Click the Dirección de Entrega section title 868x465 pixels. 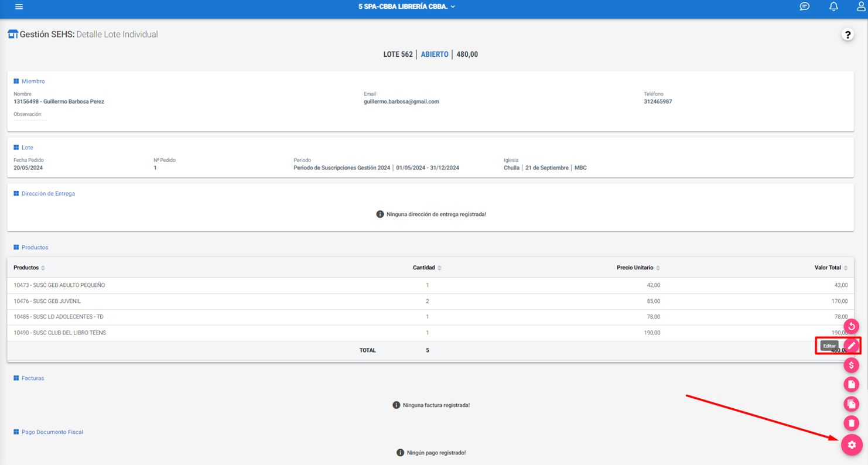(x=48, y=193)
